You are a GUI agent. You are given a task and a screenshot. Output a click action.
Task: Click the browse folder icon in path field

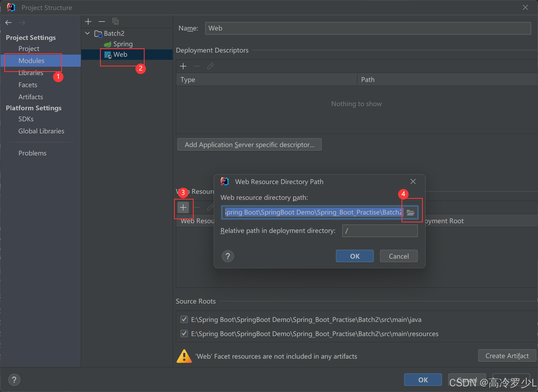click(410, 212)
